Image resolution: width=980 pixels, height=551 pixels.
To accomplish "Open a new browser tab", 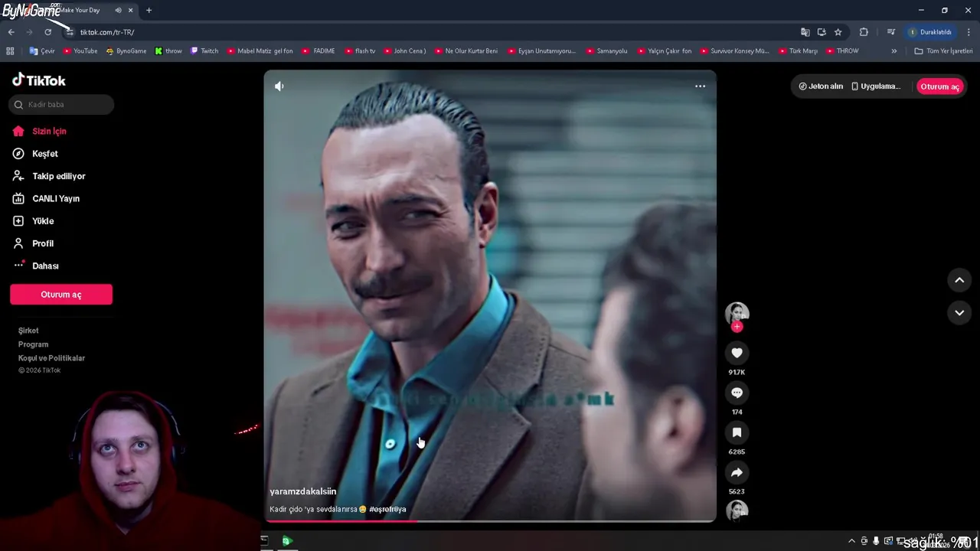I will tap(149, 11).
